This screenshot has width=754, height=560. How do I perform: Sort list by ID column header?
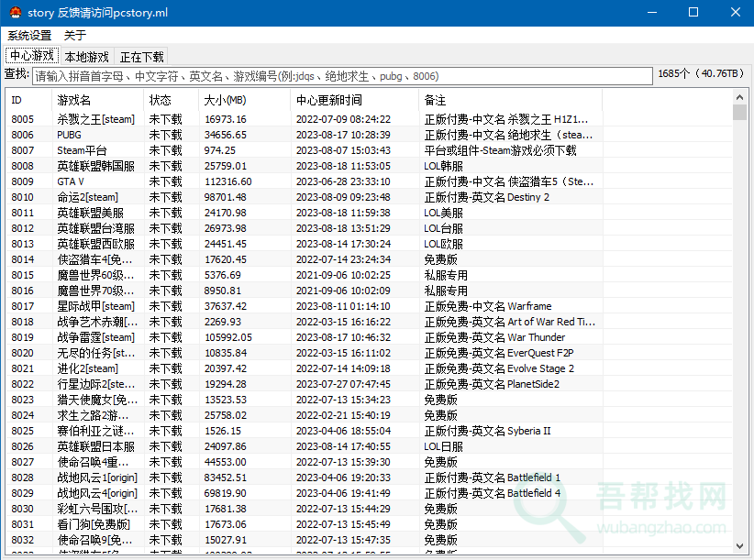tap(28, 100)
